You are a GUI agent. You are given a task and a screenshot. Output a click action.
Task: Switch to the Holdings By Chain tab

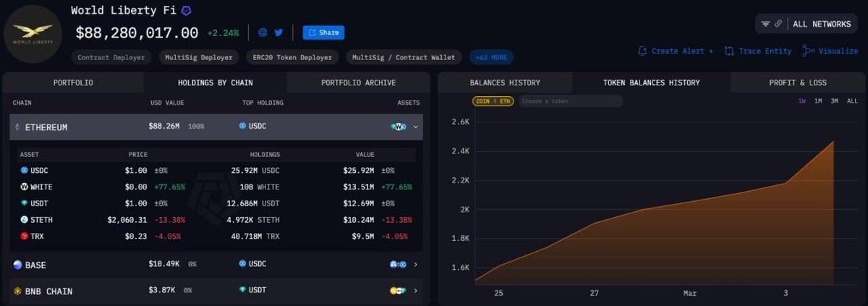pos(216,82)
